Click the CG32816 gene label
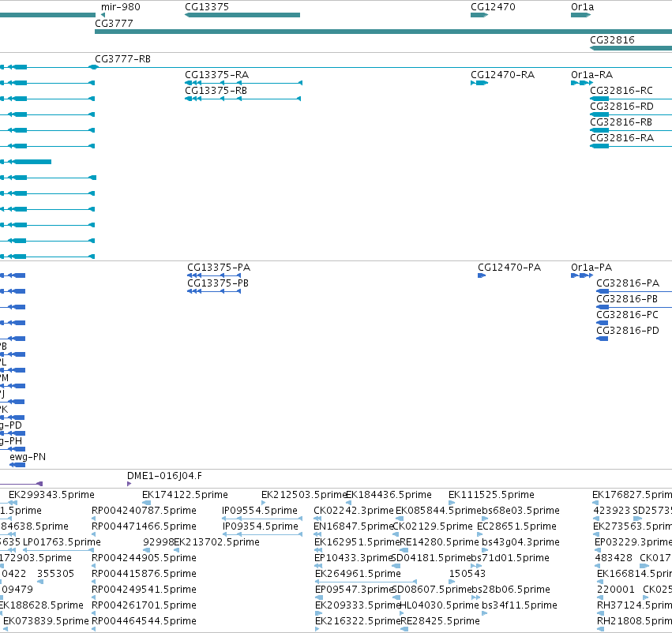The width and height of the screenshot is (672, 633). pos(612,39)
